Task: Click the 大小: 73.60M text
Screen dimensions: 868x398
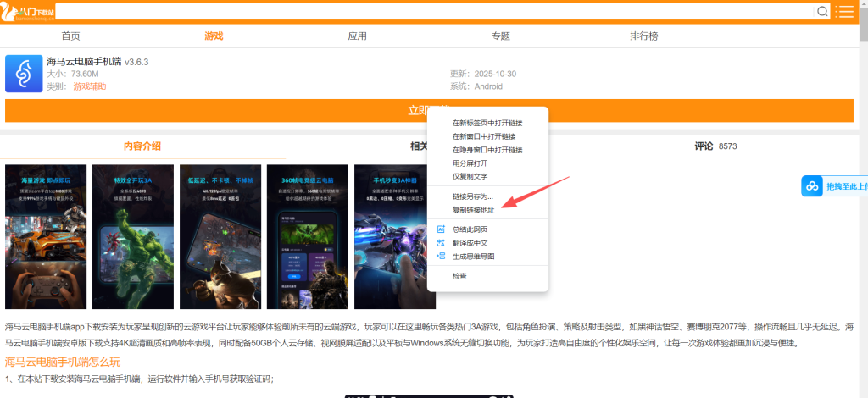Action: pyautogui.click(x=73, y=74)
